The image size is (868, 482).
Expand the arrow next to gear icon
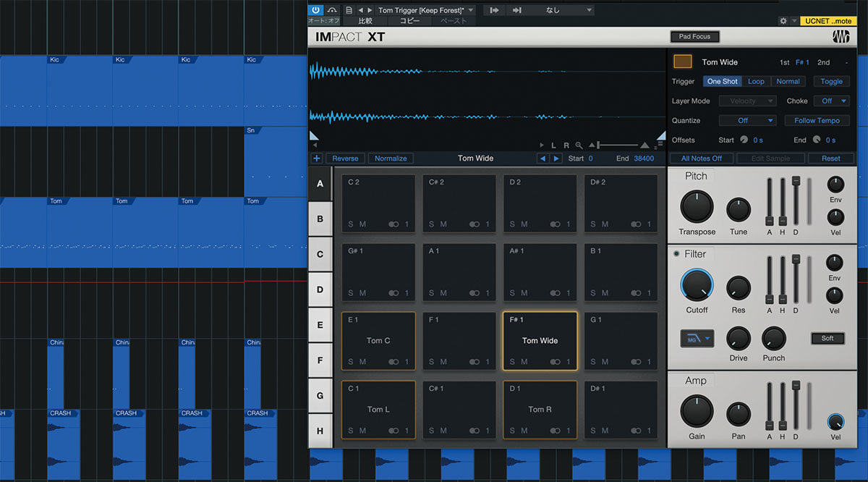(x=794, y=22)
